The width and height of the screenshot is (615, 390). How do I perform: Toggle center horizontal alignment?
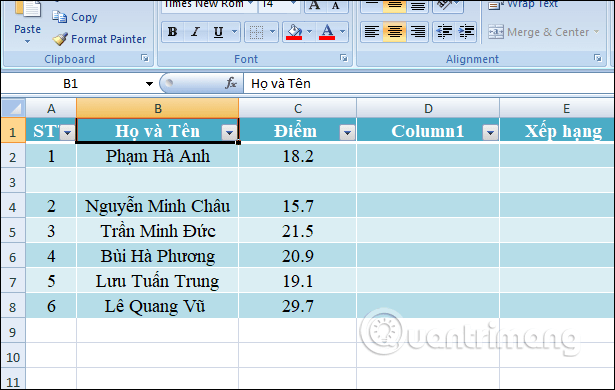[394, 32]
